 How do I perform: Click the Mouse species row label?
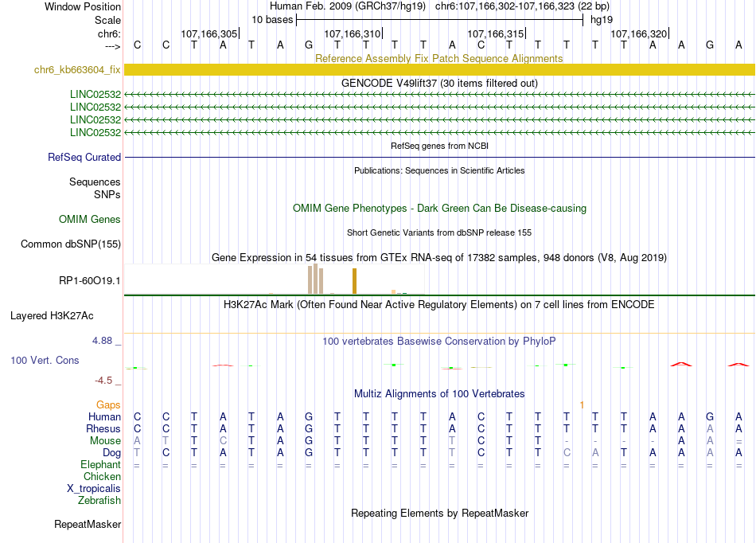(x=105, y=441)
